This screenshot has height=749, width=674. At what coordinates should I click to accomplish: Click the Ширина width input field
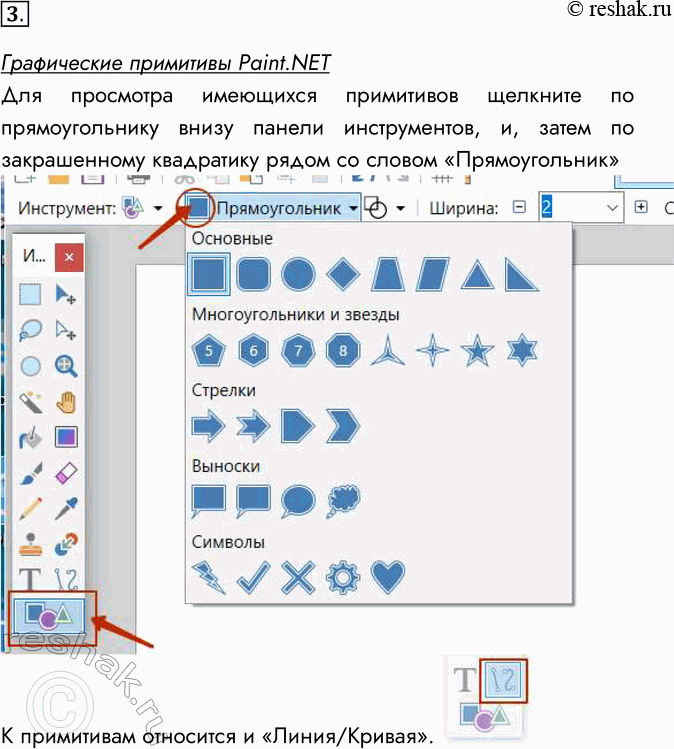pos(570,208)
